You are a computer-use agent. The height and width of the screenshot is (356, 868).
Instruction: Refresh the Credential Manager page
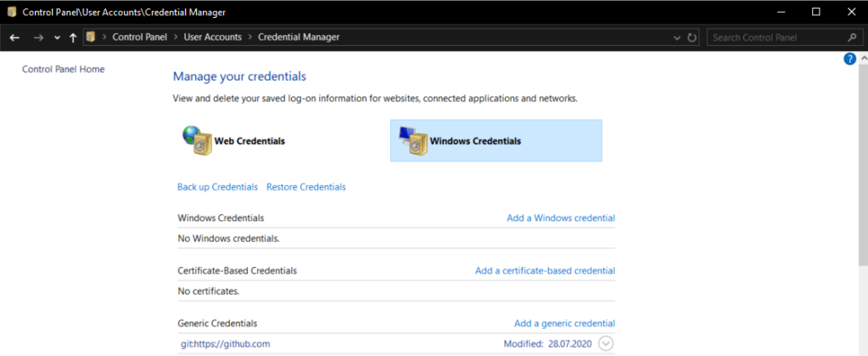coord(692,37)
